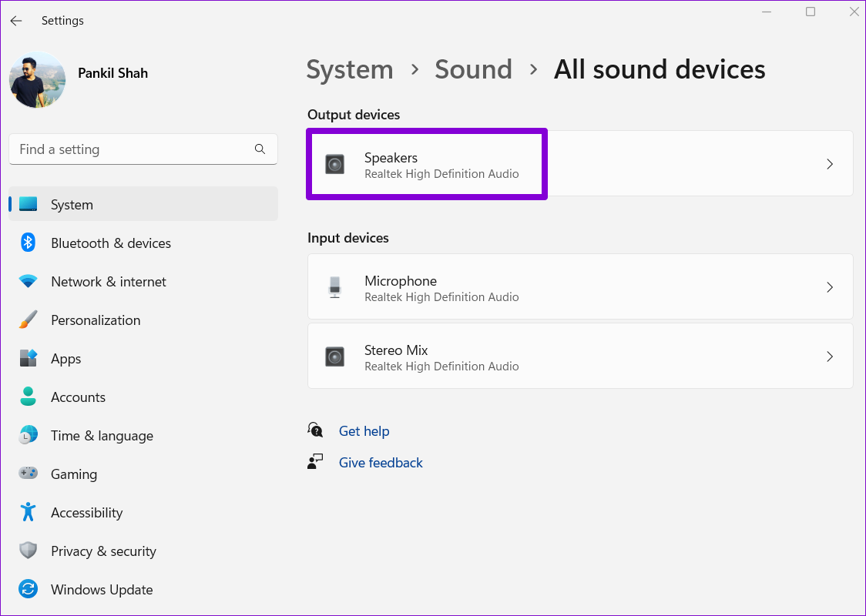Click the back arrow in Settings
The height and width of the screenshot is (616, 866).
pos(16,21)
